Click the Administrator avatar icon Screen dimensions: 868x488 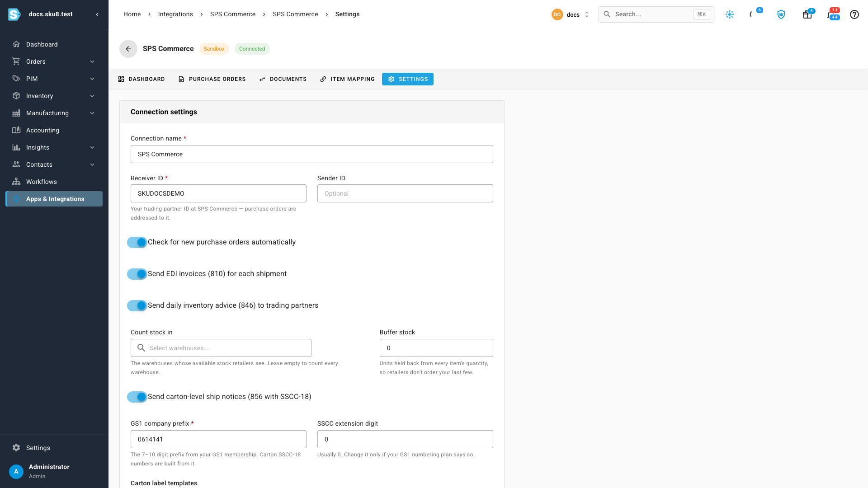[16, 471]
